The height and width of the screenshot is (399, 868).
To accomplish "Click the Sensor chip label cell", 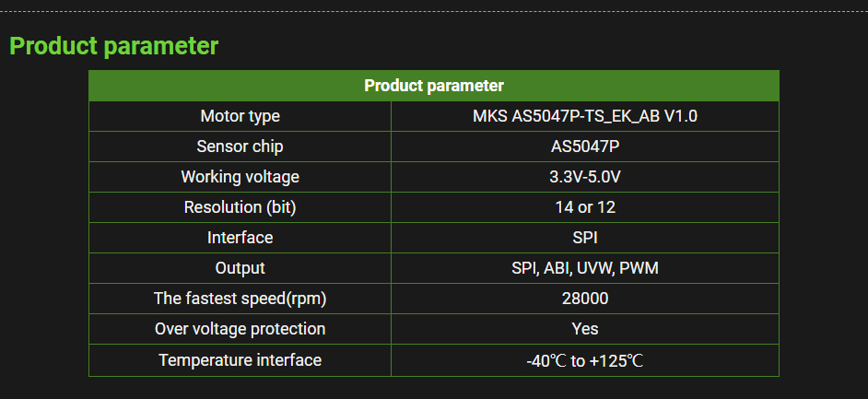I will (240, 147).
